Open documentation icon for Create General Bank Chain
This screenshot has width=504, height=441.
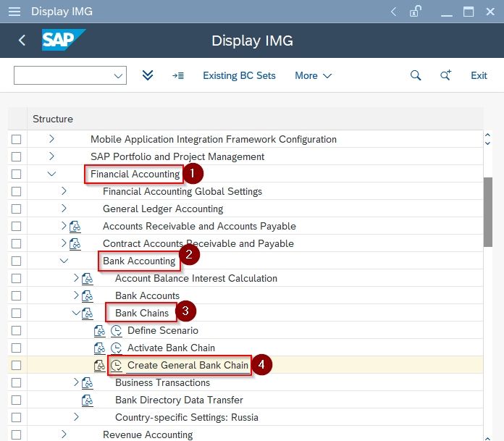click(100, 366)
